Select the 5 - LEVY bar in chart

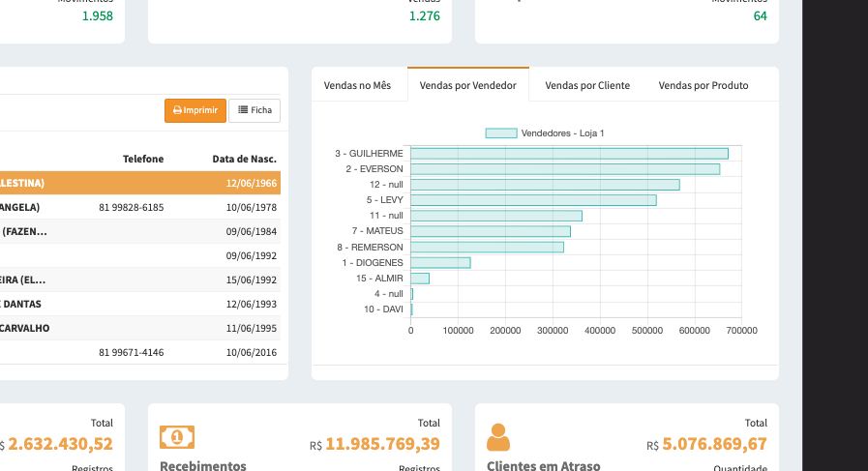coord(533,200)
